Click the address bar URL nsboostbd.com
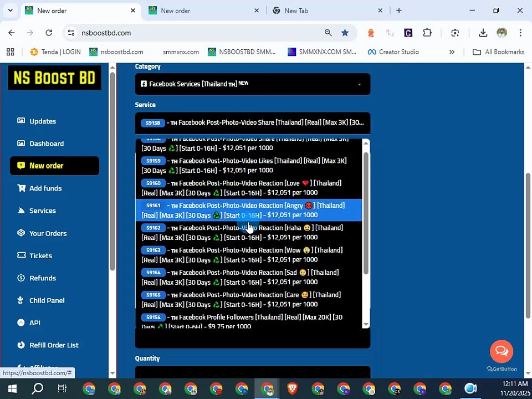Viewport: 532px width, 399px height. click(x=106, y=33)
